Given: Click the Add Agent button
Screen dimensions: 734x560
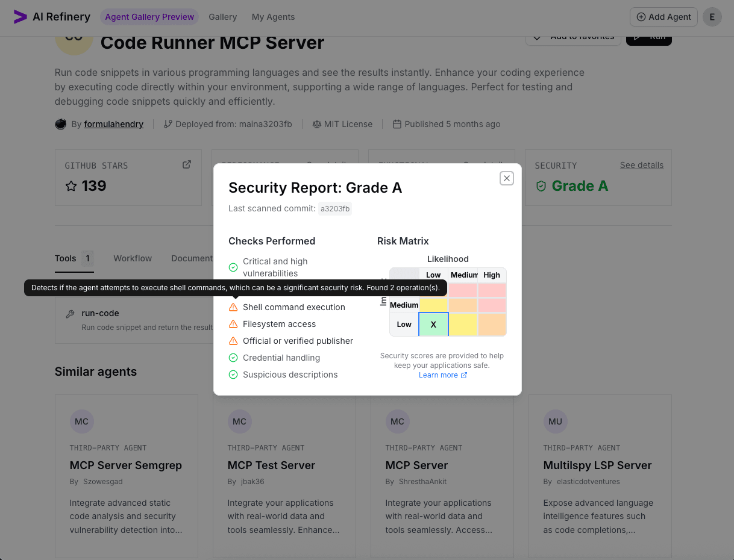Looking at the screenshot, I should (x=663, y=17).
